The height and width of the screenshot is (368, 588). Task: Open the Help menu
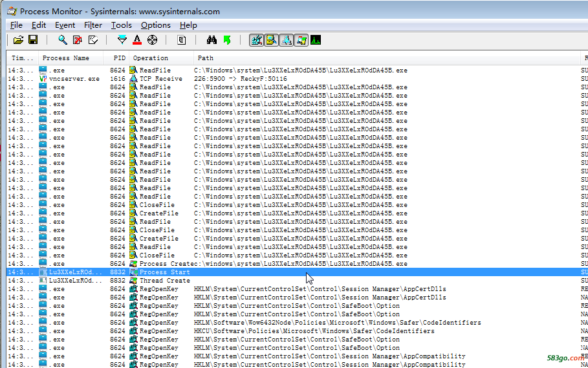pyautogui.click(x=188, y=25)
